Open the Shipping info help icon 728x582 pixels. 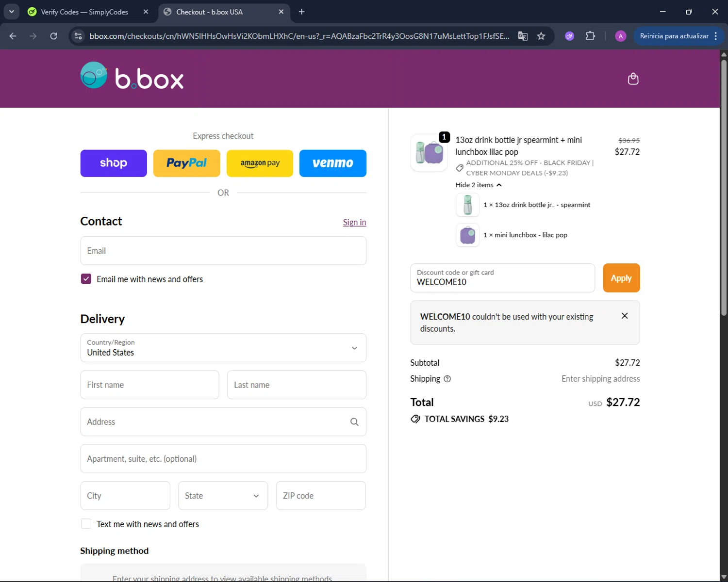pyautogui.click(x=447, y=379)
